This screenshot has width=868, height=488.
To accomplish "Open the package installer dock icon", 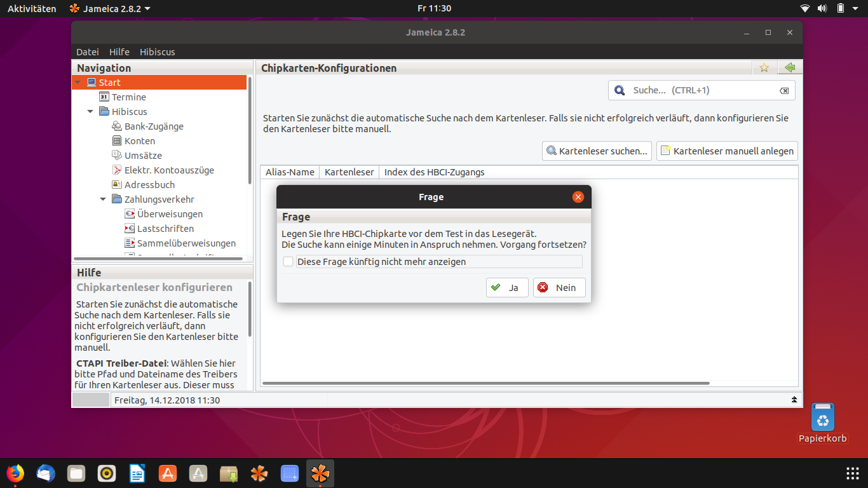I will (229, 473).
